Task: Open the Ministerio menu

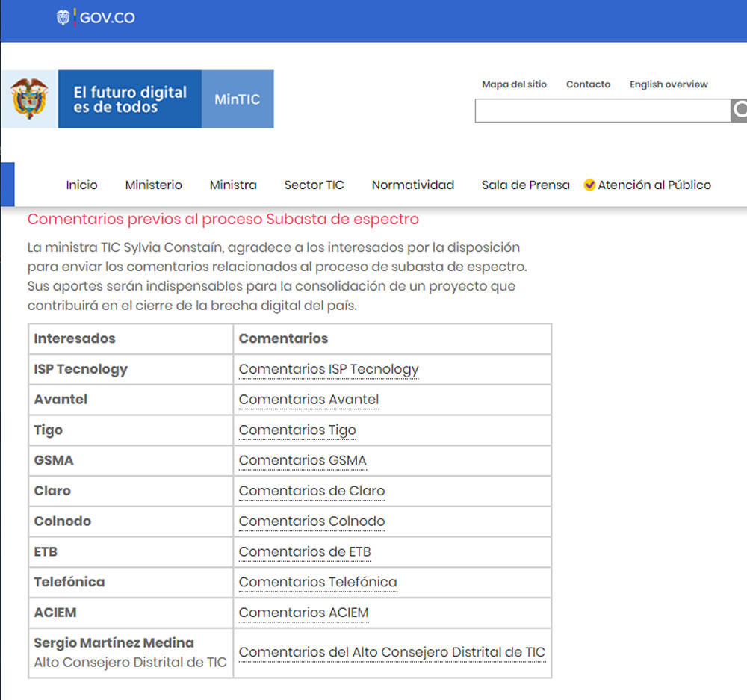Action: pos(153,185)
